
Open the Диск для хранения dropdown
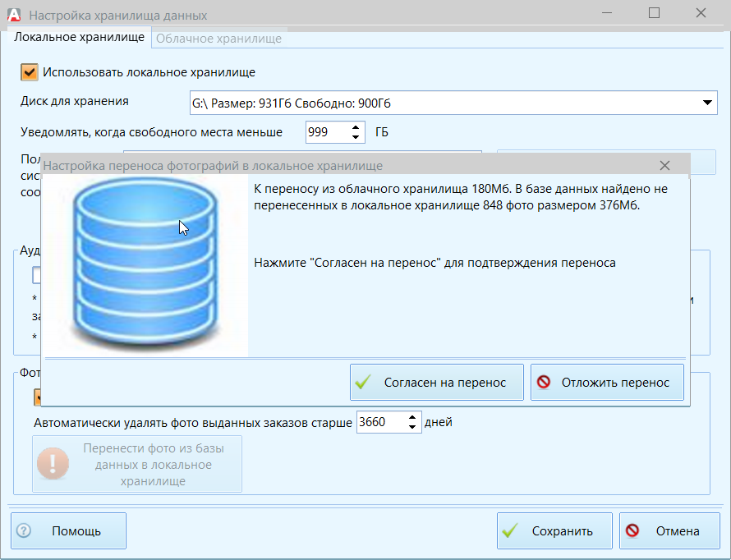click(707, 103)
